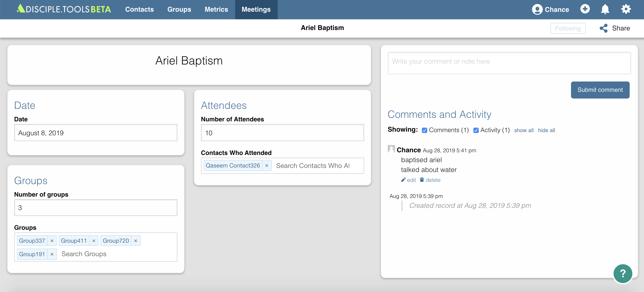Toggle the Comments (1) checkbox
Screen dimensions: 644x292
(424, 130)
